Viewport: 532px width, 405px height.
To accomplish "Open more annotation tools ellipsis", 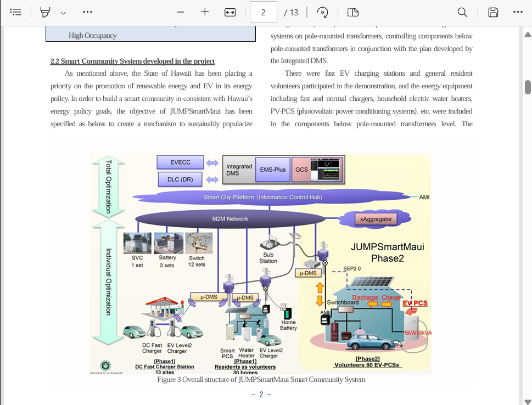I will 87,12.
